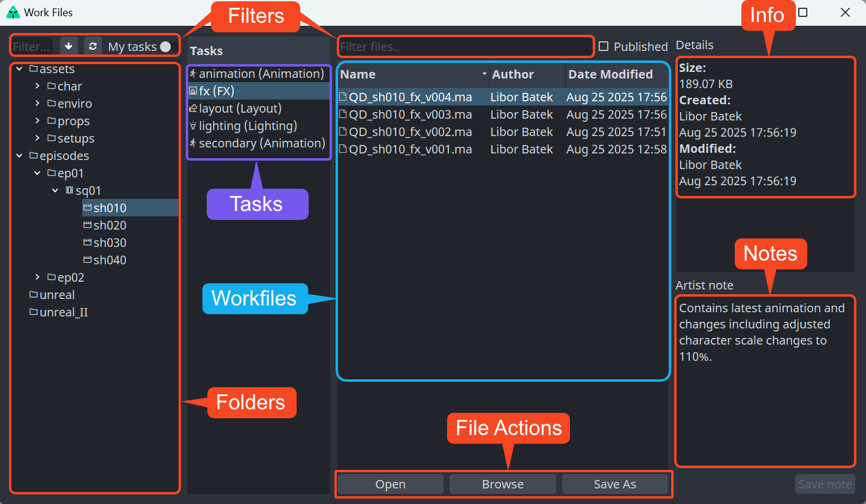Click the refresh icon in folder filters
The height and width of the screenshot is (504, 866).
click(x=92, y=46)
